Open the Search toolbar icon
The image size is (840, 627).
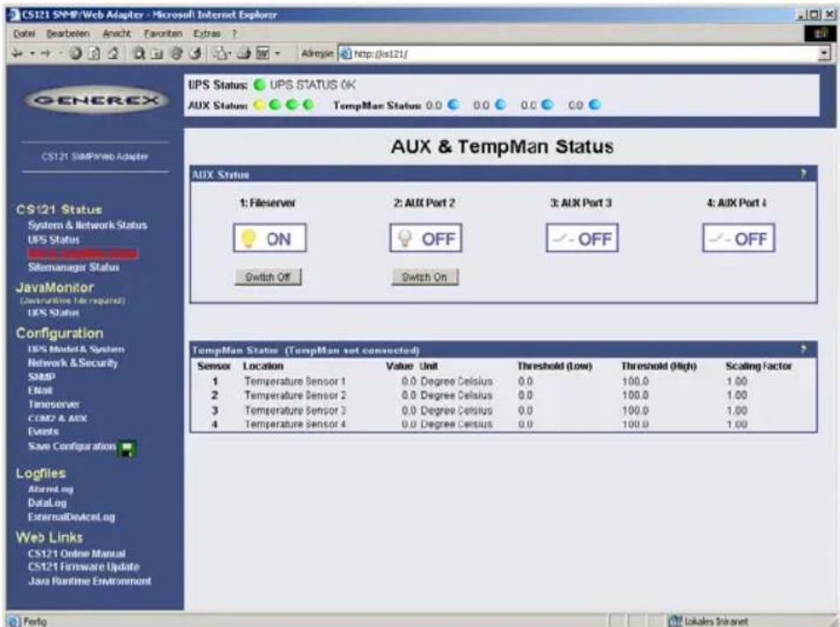click(x=139, y=54)
